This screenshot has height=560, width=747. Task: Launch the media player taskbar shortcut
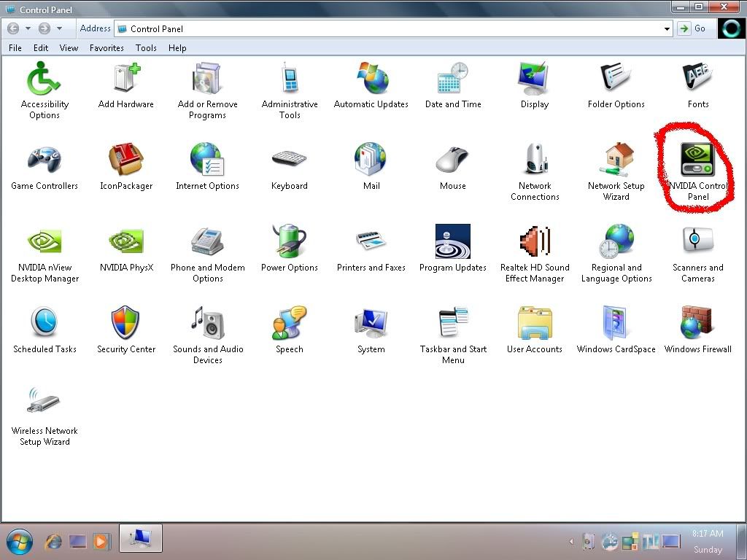tap(101, 542)
